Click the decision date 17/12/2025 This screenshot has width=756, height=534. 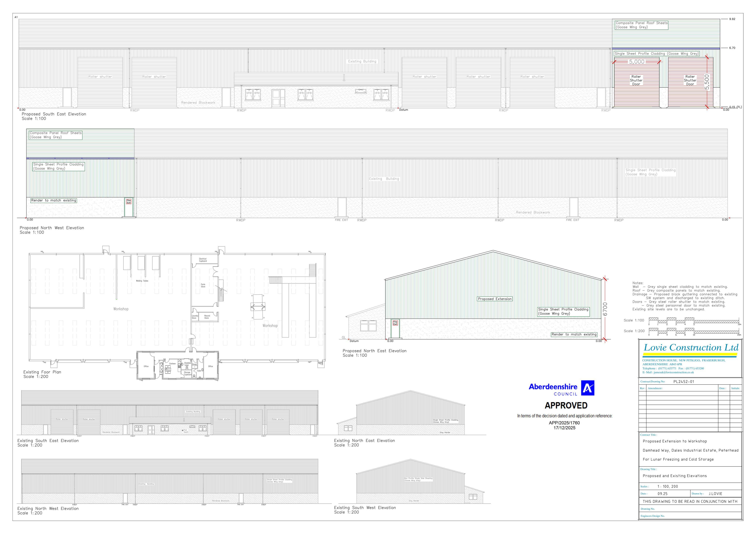(564, 428)
